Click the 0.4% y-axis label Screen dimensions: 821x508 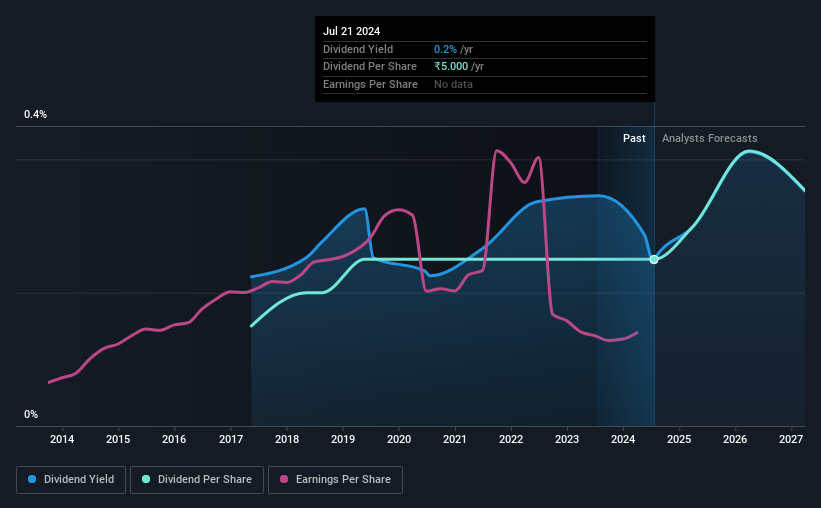click(35, 114)
